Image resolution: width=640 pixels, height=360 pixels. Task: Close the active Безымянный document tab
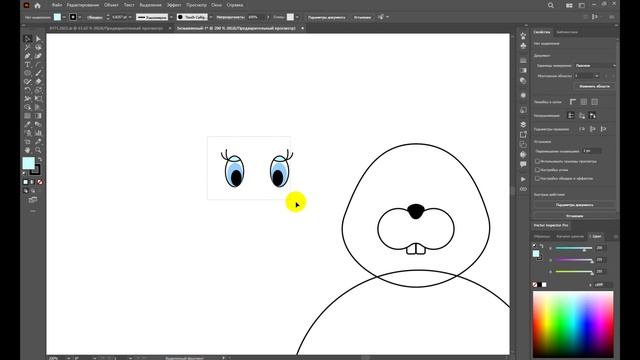(302, 28)
